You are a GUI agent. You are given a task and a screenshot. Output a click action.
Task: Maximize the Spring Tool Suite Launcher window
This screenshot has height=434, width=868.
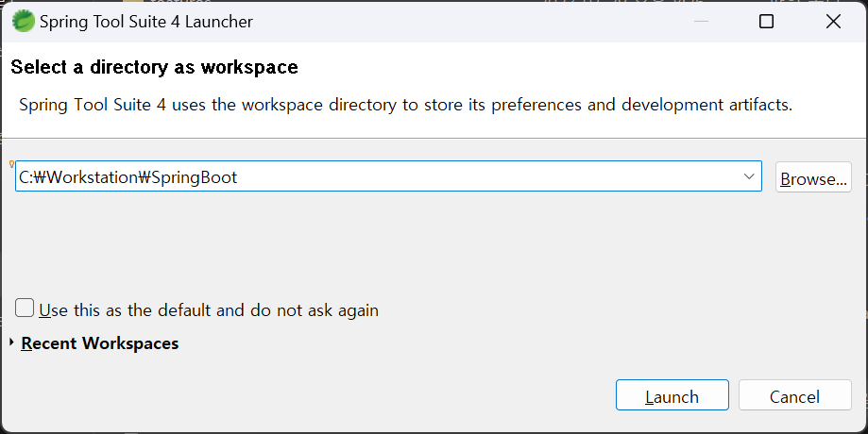tap(766, 22)
